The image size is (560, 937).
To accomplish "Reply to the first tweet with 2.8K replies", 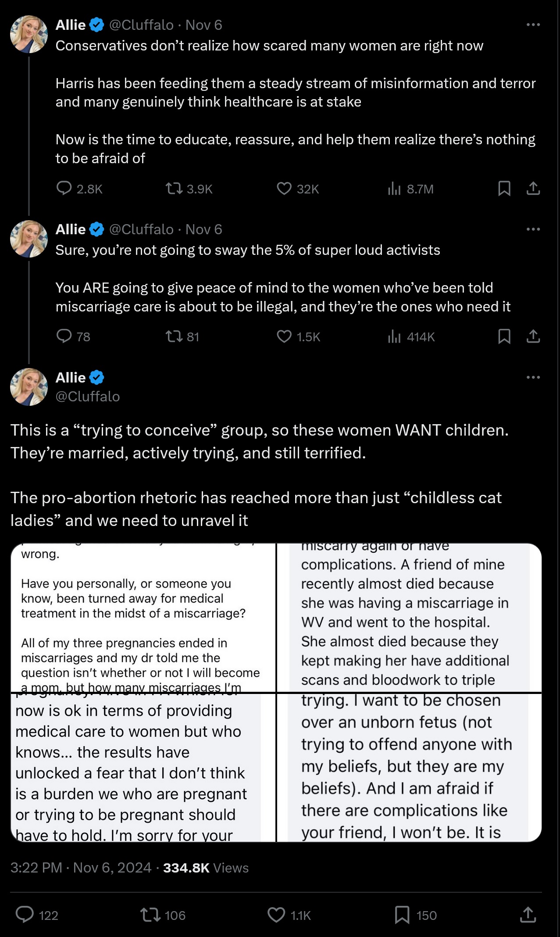I will click(x=64, y=189).
